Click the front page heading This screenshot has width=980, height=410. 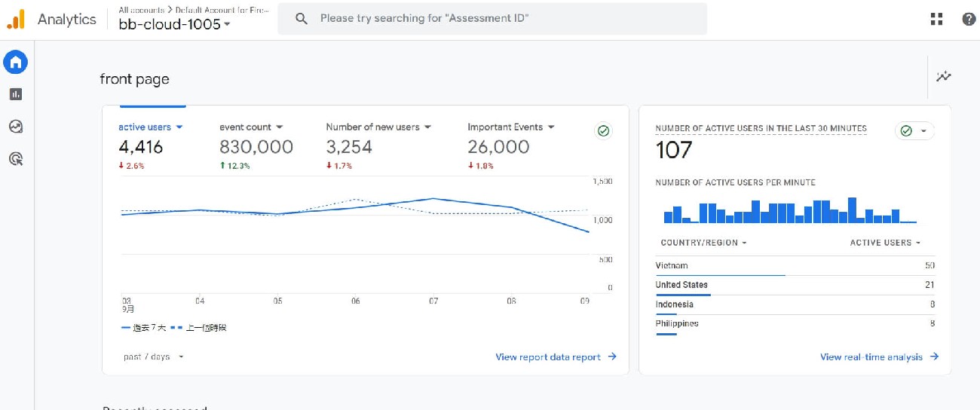134,79
